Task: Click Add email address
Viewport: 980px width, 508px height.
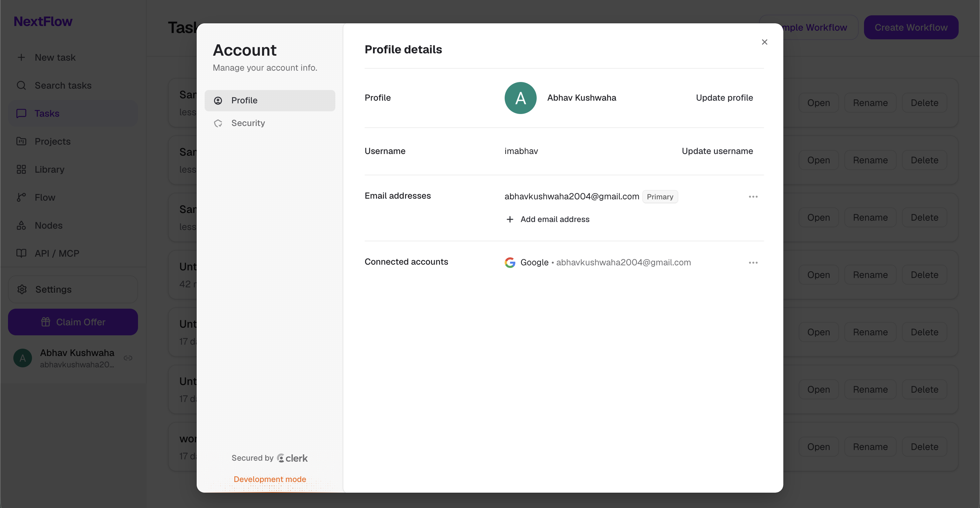Action: 548,219
